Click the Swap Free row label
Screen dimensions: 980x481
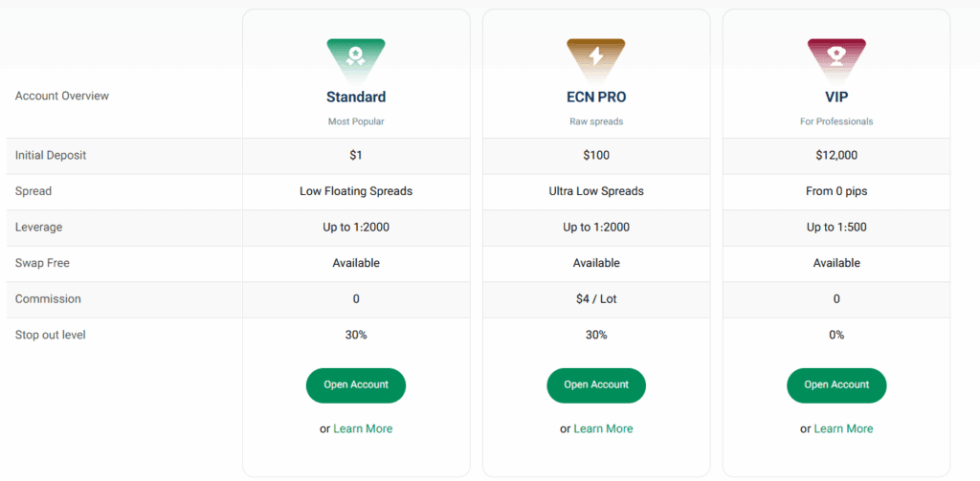point(42,263)
